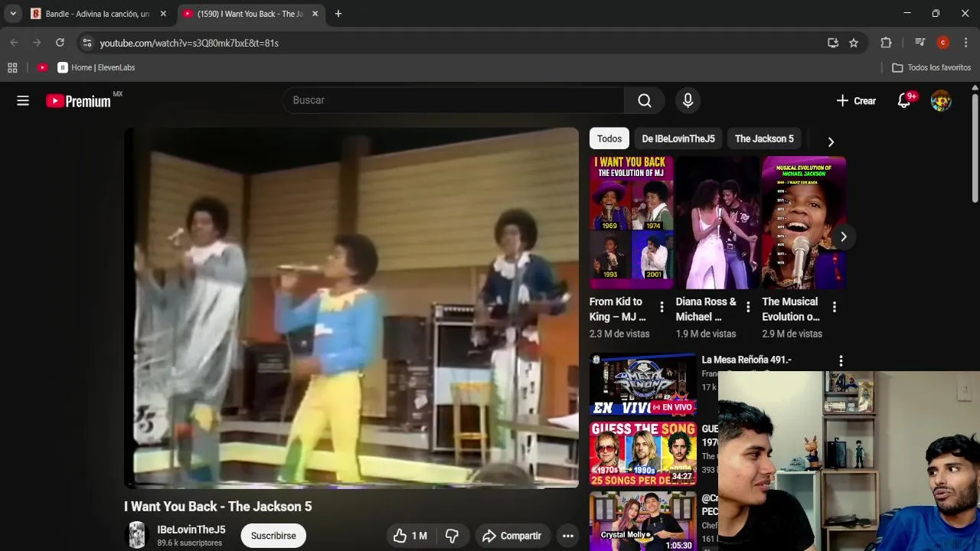980x551 pixels.
Task: Install app icon in address bar
Action: [833, 43]
